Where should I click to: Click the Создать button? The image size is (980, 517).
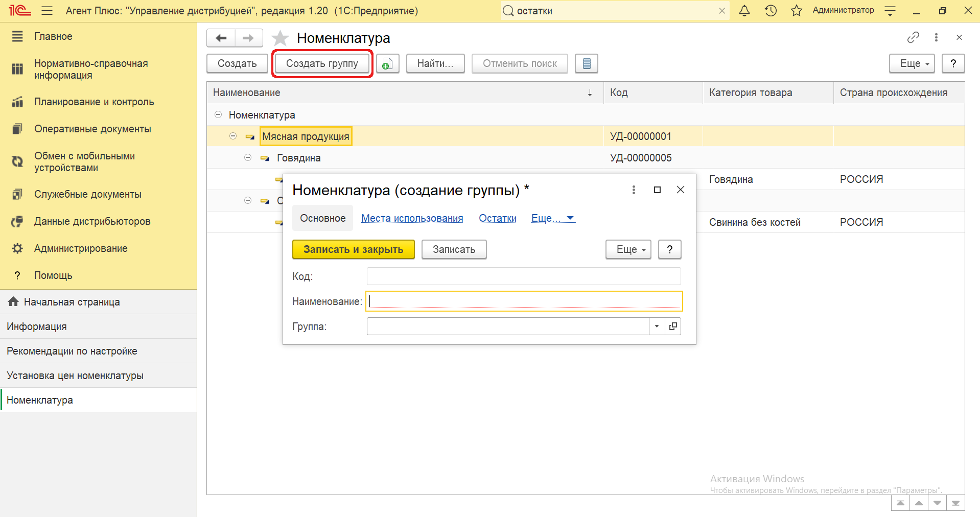(x=237, y=64)
